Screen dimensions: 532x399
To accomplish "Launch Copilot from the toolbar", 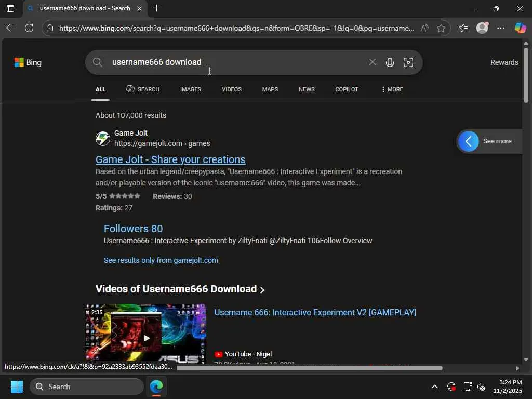I will pyautogui.click(x=520, y=28).
